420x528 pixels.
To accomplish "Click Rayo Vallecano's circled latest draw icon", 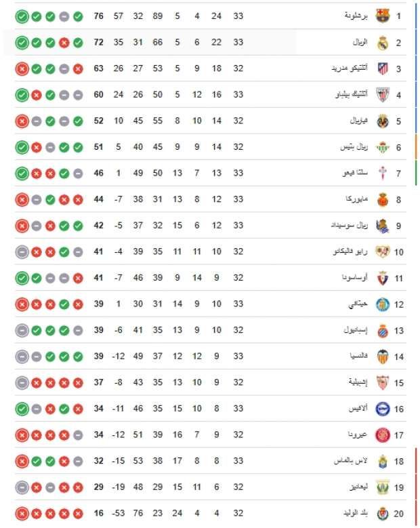I will 22,252.
